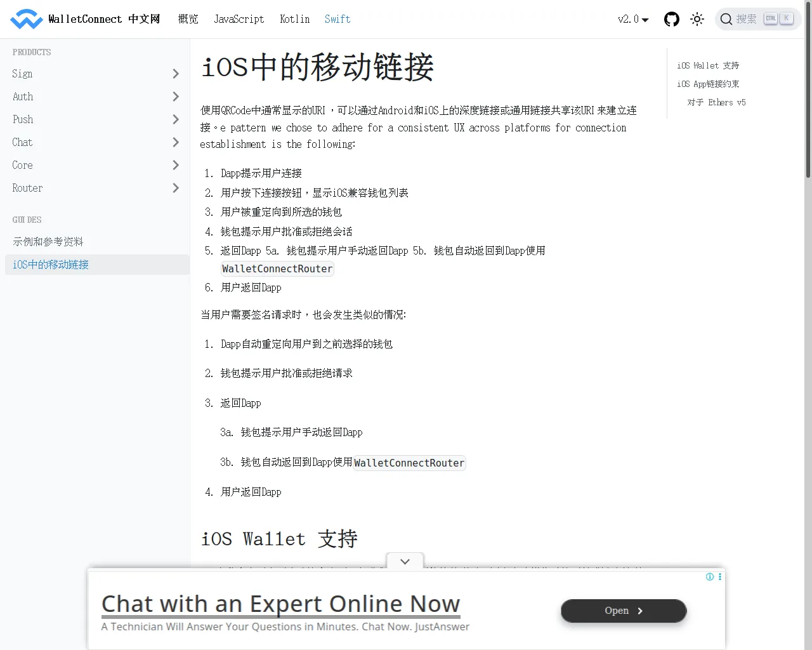Open Auth docs link in sidebar

coord(23,96)
